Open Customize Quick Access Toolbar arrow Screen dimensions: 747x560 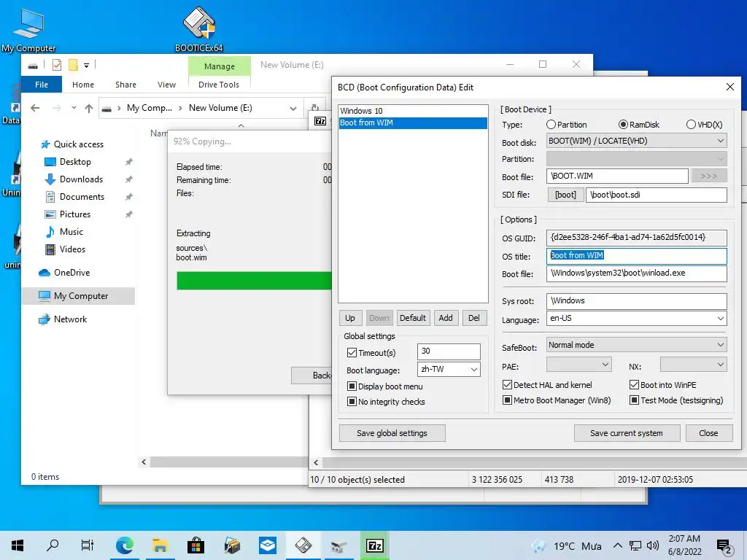pos(86,65)
